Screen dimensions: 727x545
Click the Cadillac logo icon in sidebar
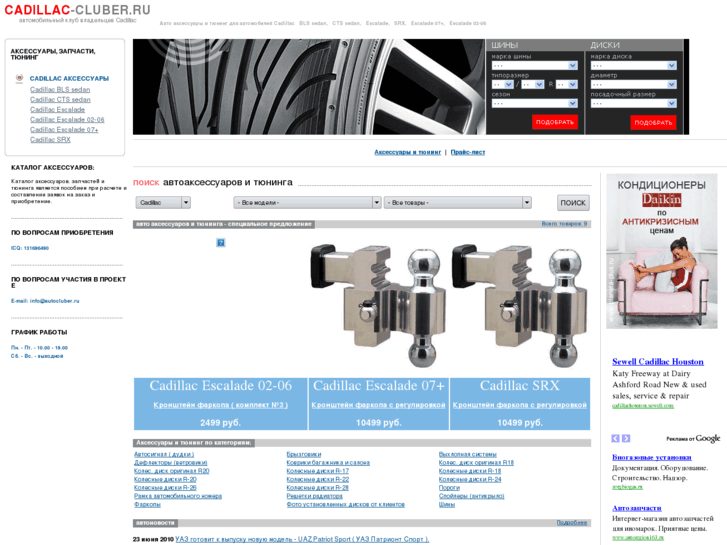pyautogui.click(x=19, y=78)
